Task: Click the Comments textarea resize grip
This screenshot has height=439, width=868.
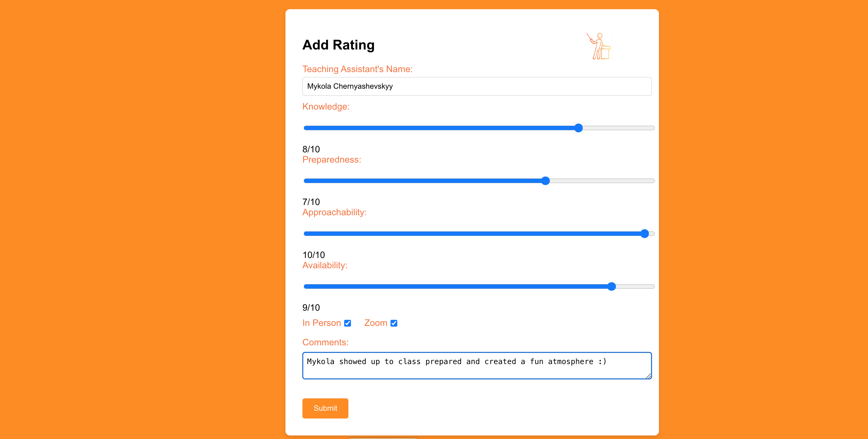Action: (x=648, y=376)
